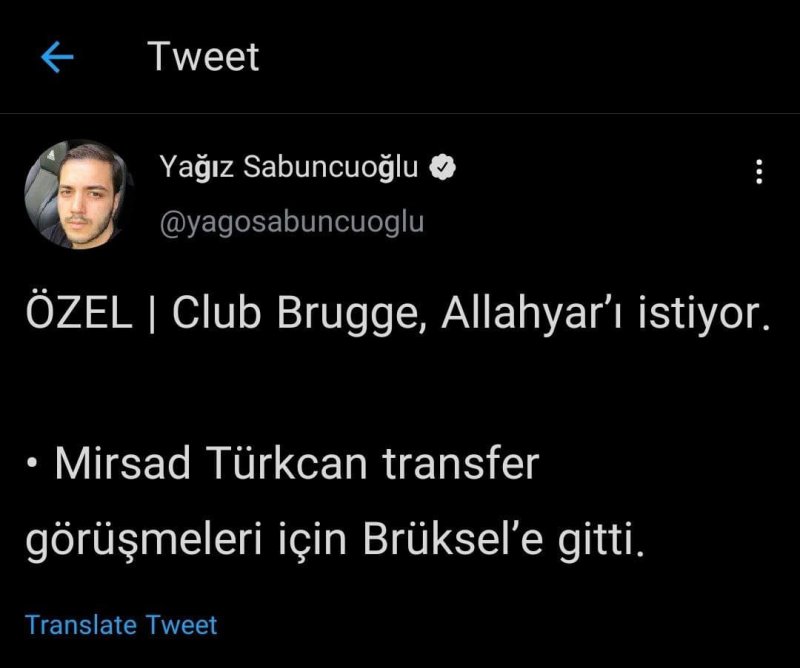
Task: Click the Translate Tweet link
Action: coord(121,625)
